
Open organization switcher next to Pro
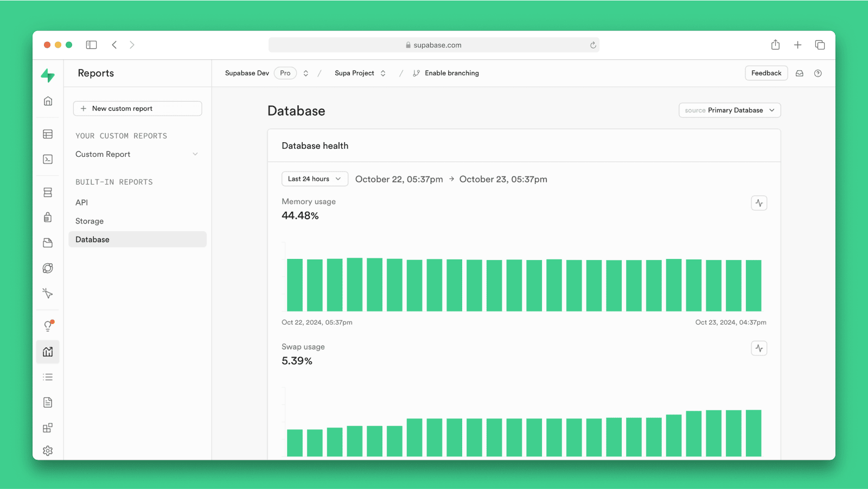click(306, 73)
